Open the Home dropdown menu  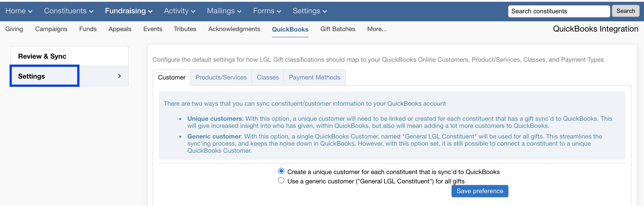[19, 11]
